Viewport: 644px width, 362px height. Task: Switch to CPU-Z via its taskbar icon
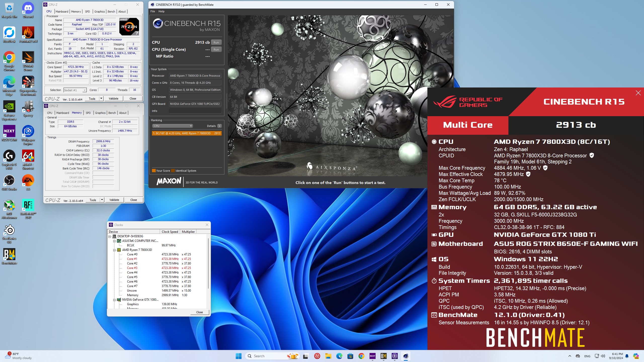394,356
